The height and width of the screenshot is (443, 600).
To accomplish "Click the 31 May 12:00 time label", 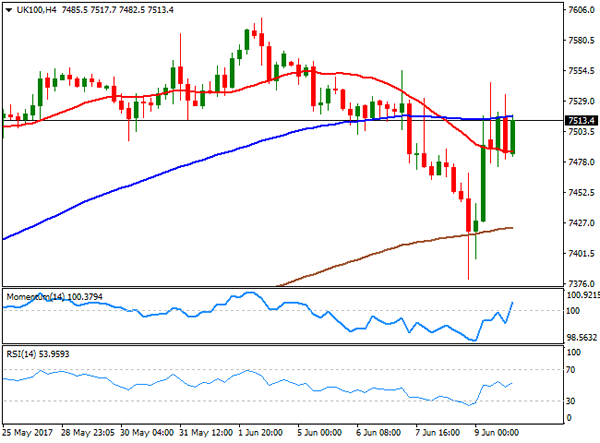I will [x=206, y=433].
